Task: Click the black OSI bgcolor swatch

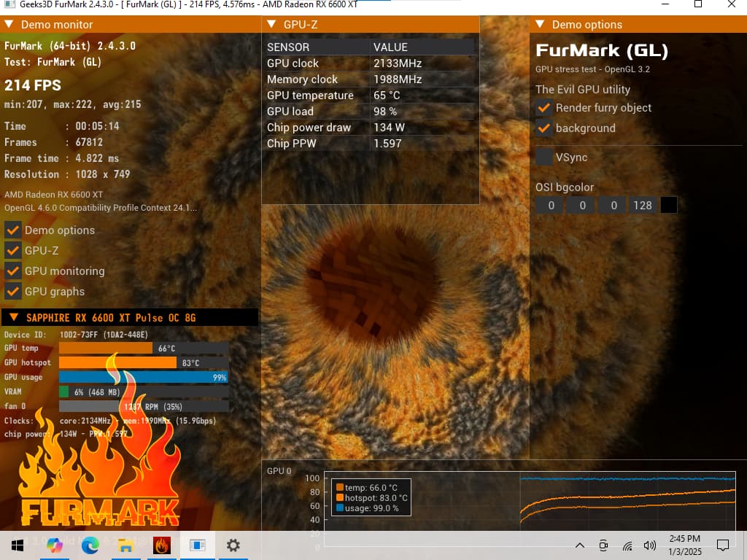Action: (669, 205)
